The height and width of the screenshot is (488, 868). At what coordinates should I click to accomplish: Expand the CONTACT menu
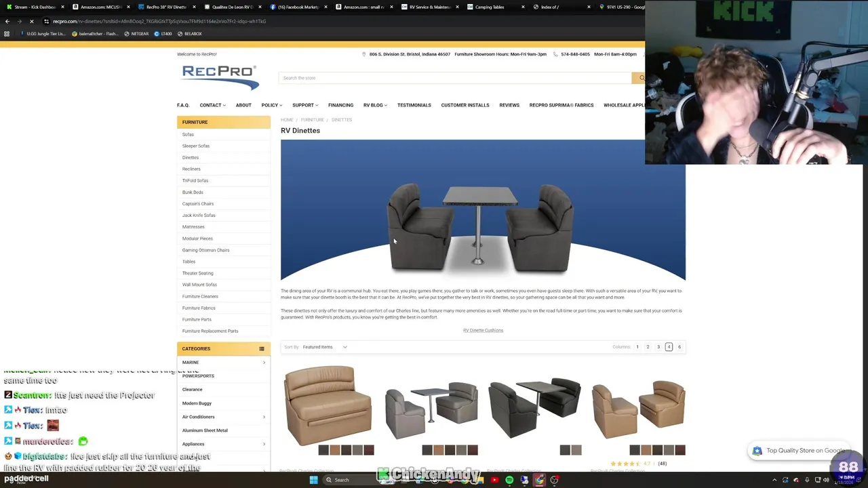212,105
